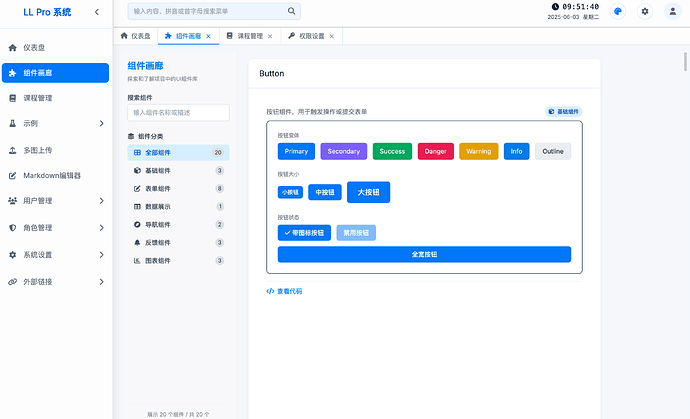Click the 用户管理 users icon
The image size is (690, 419).
point(13,201)
